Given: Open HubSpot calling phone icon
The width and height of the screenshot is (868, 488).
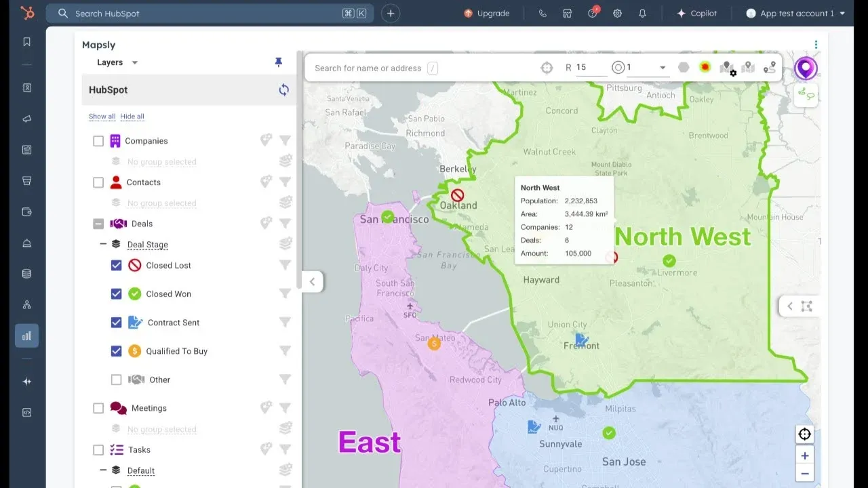Looking at the screenshot, I should point(542,13).
